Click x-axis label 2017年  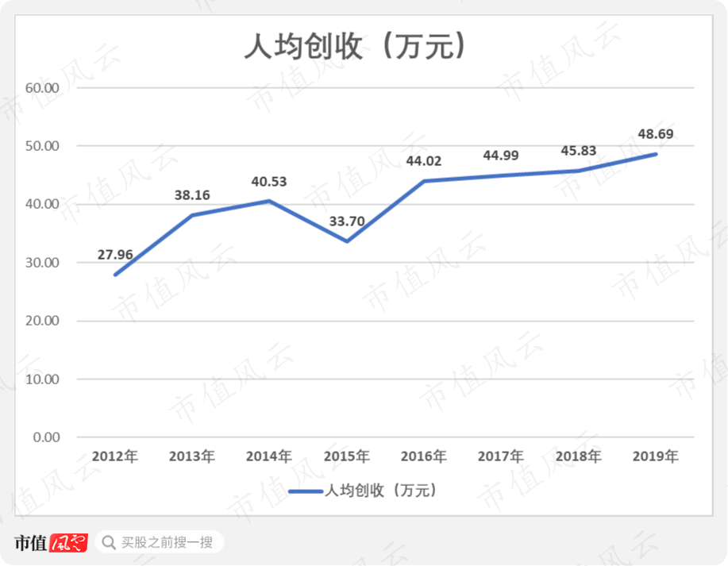501,456
